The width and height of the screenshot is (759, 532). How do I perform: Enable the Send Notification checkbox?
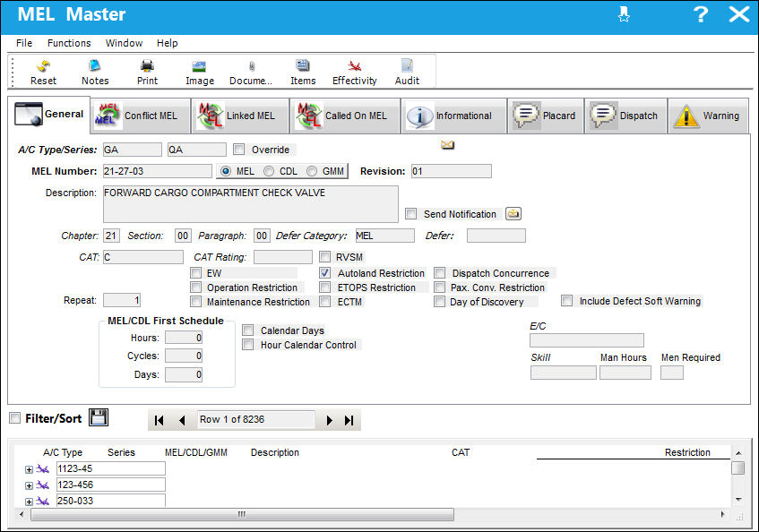coord(411,214)
